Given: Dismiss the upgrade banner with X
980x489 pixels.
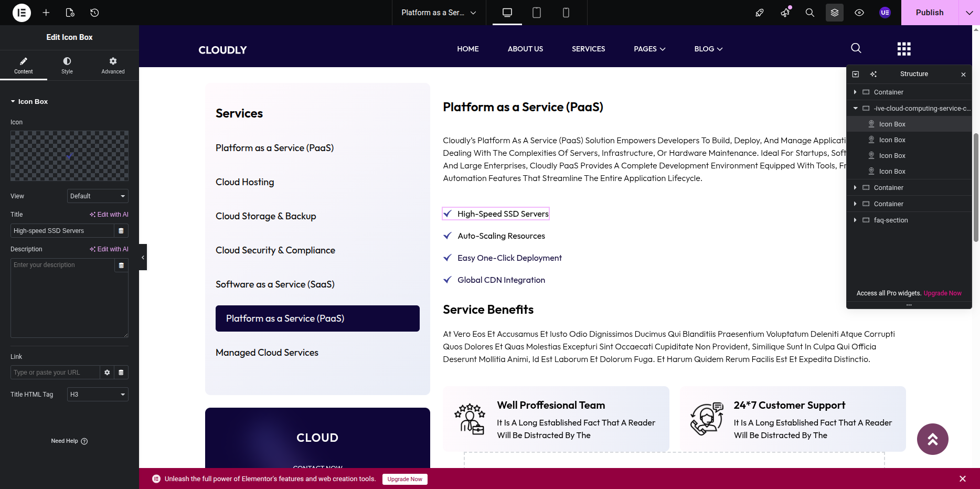Looking at the screenshot, I should click(x=963, y=479).
